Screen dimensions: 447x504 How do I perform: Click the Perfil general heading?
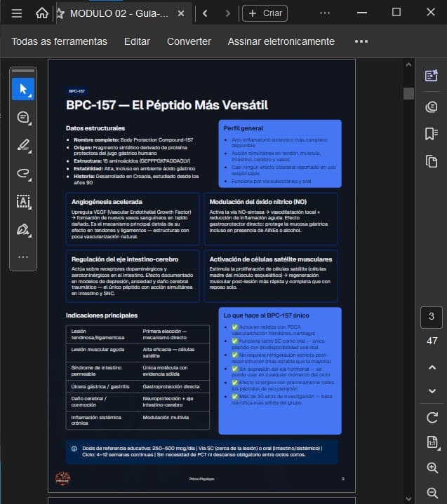click(243, 128)
